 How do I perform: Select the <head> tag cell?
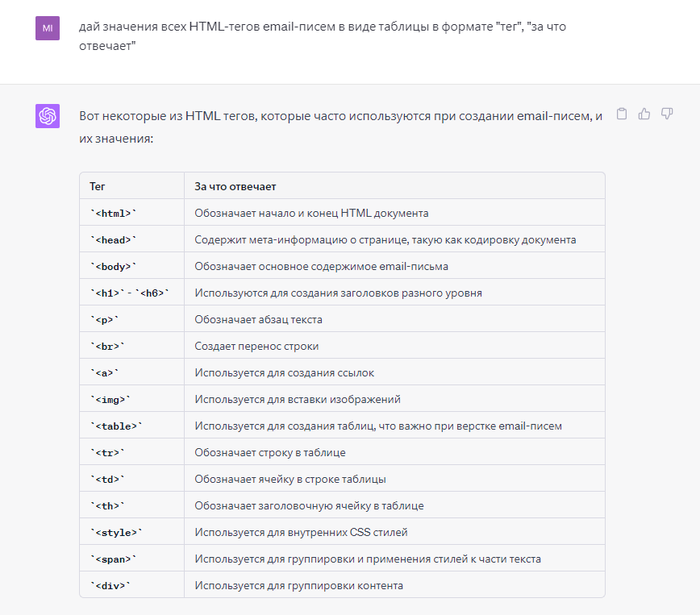click(131, 239)
